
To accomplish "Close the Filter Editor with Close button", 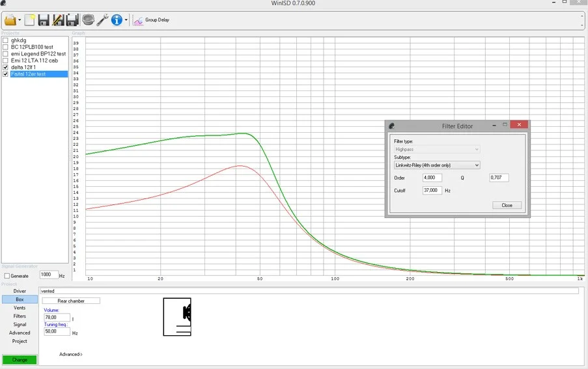I will (x=507, y=205).
